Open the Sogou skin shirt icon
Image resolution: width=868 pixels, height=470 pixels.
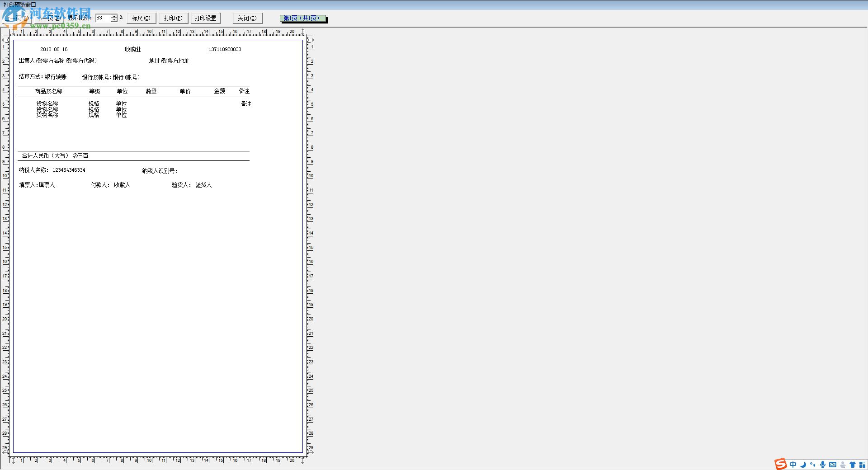click(853, 465)
